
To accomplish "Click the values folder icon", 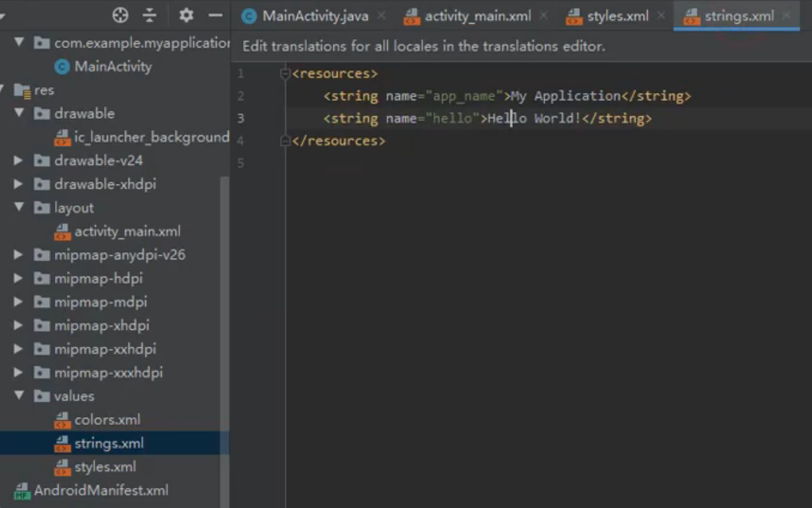I will 41,396.
